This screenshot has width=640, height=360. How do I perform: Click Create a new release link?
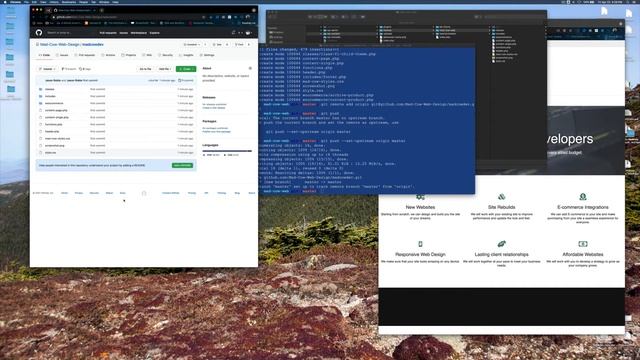point(214,108)
